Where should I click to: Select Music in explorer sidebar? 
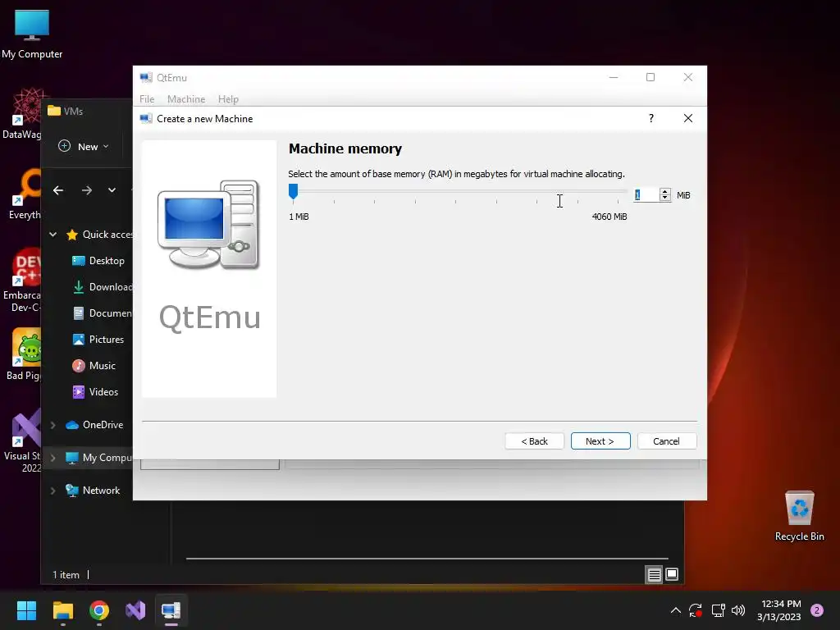click(x=94, y=366)
